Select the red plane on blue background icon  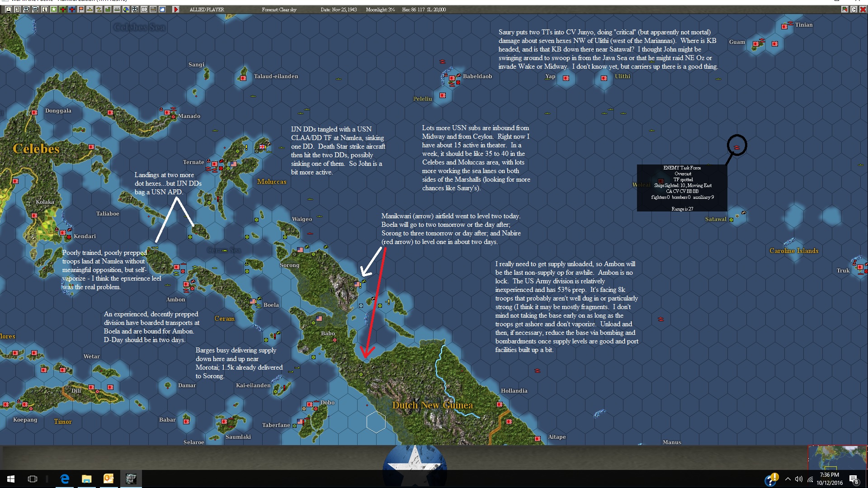tap(72, 9)
